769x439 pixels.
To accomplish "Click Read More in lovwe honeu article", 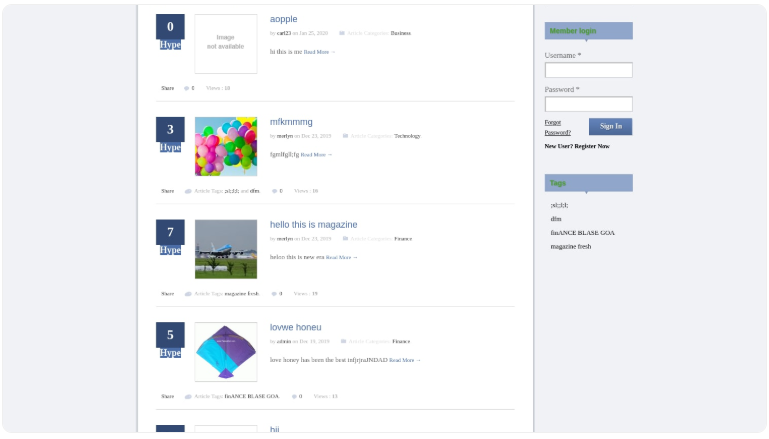I will tap(405, 360).
